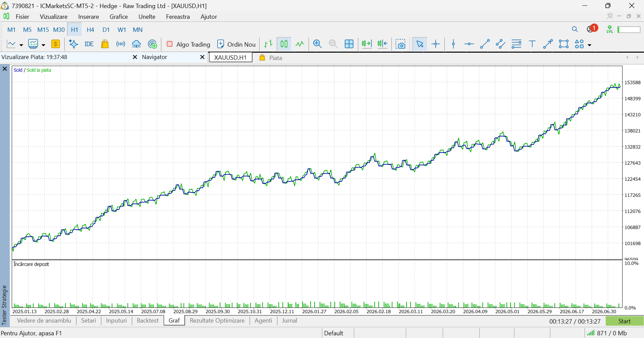Close the Vizualizare Piata panel
This screenshot has width=644, height=338.
click(135, 57)
